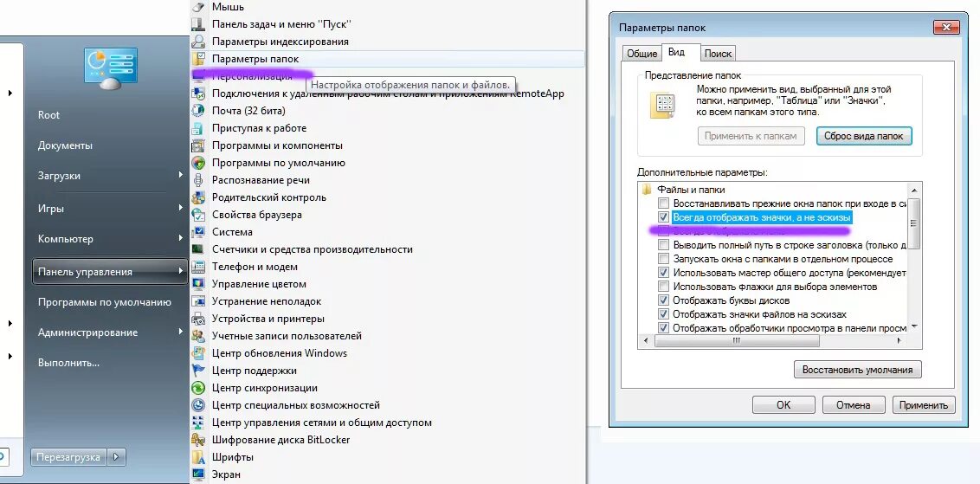Check Использовать флажки для выбора элементов
The height and width of the screenshot is (484, 980).
click(664, 287)
